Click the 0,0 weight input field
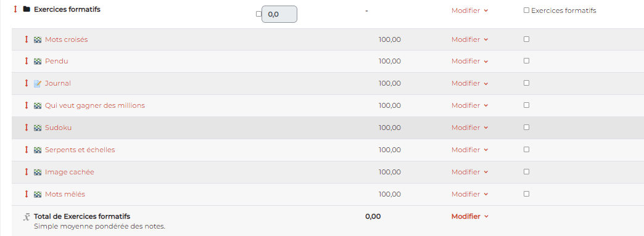This screenshot has height=236, width=644. pos(279,14)
